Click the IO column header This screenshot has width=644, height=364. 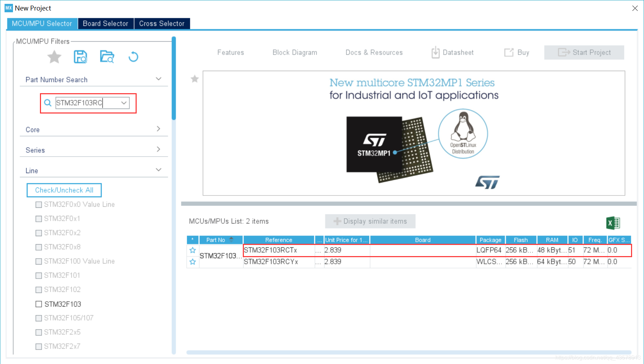point(575,240)
